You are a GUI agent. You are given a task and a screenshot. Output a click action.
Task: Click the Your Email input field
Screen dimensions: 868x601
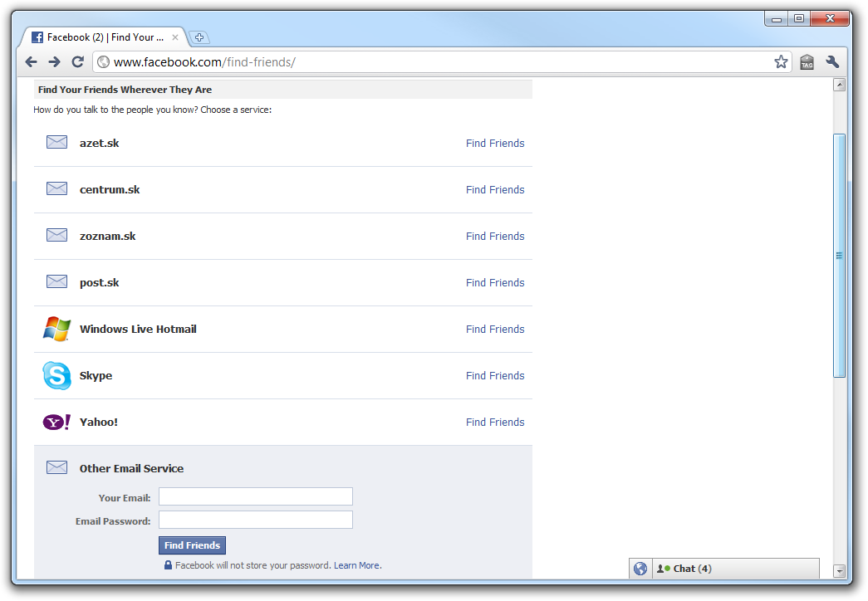pos(256,496)
